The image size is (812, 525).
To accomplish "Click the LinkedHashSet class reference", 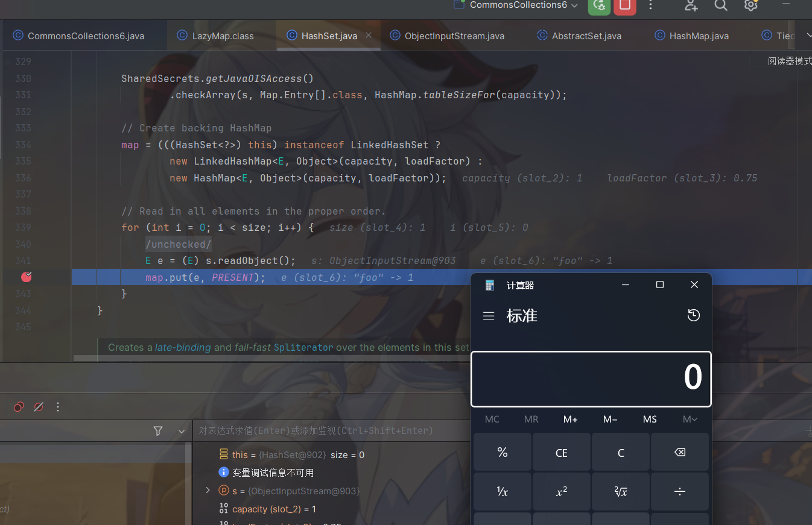I will click(390, 145).
